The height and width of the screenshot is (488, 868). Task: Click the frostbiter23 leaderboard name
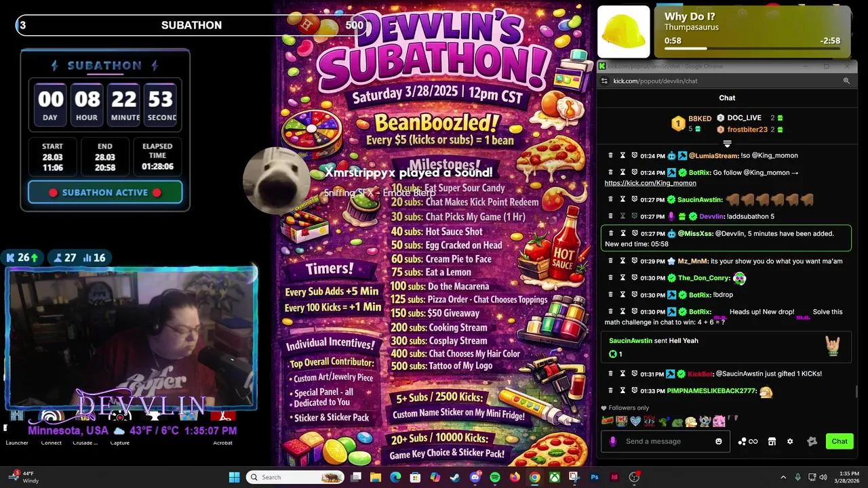click(x=747, y=129)
